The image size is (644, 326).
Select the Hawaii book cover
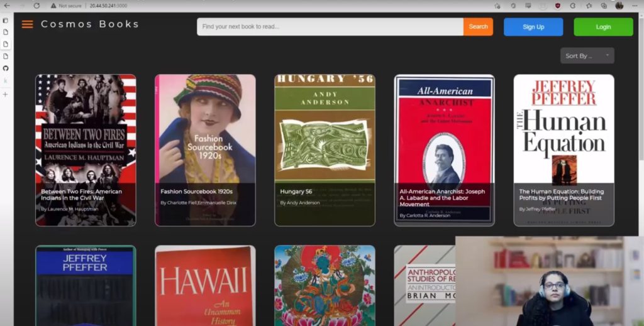[205, 286]
